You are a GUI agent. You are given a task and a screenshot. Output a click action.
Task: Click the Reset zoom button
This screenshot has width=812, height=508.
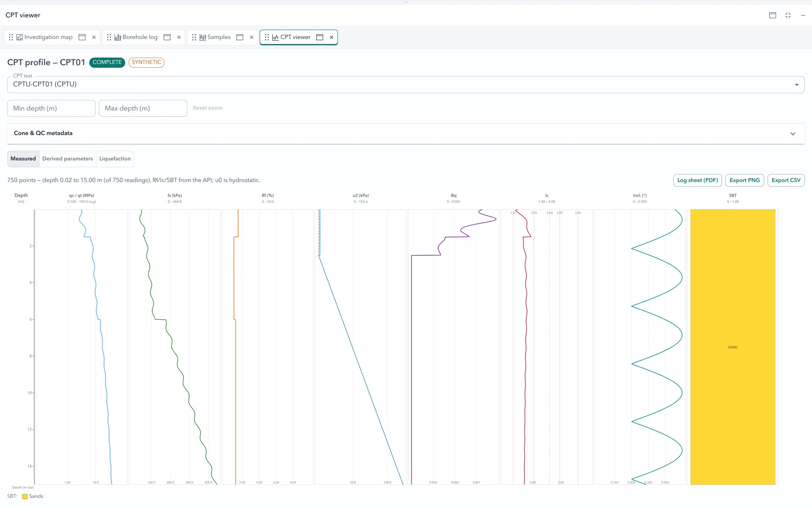click(x=208, y=108)
